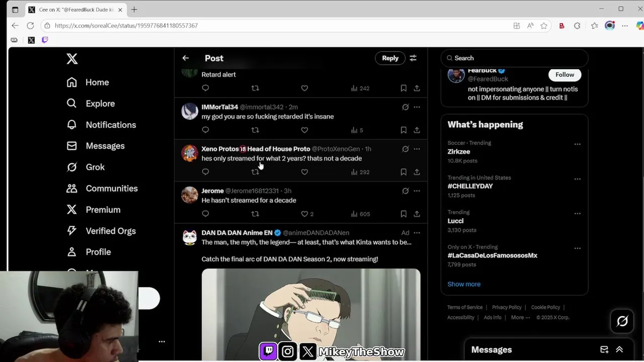Expand the Messages drawer
Screen dimensions: 644x362
click(619, 350)
